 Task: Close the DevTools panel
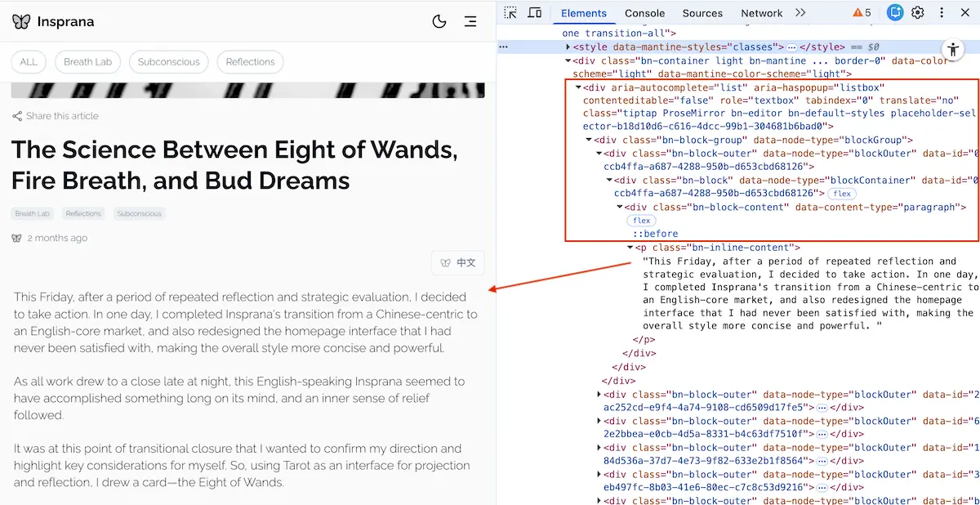click(x=966, y=12)
